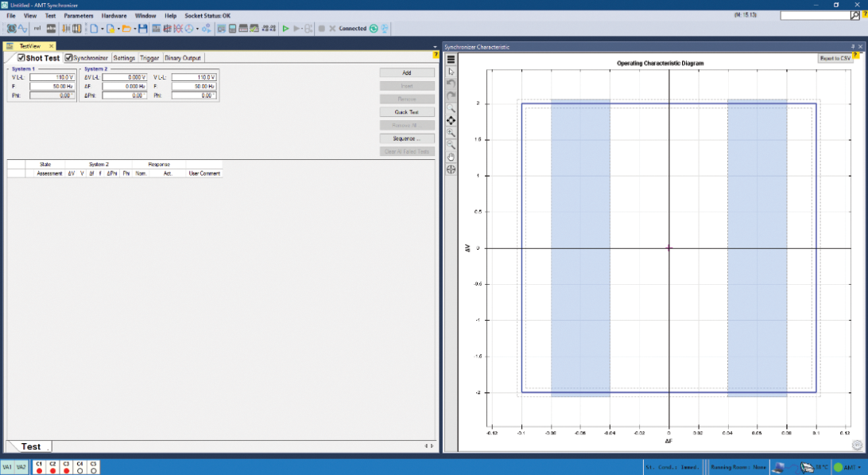Viewport: 868px width, 475px height.
Task: Toggle the Shot Test checkbox
Action: coord(21,58)
